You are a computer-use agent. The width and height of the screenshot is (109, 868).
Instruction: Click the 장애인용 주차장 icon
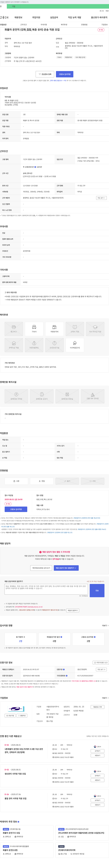[16, 396]
